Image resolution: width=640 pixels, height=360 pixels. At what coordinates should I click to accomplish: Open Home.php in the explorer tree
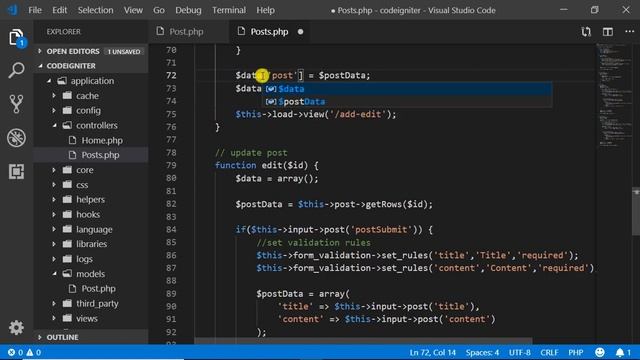(x=91, y=140)
